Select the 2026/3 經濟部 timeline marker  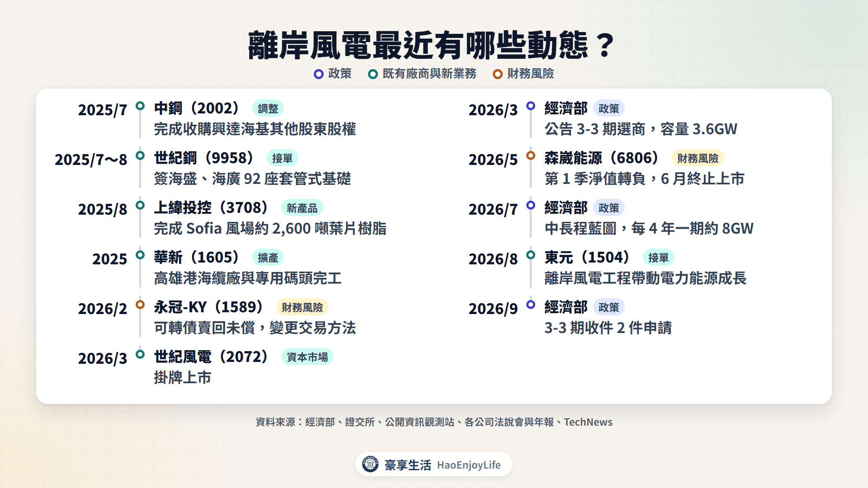click(531, 106)
